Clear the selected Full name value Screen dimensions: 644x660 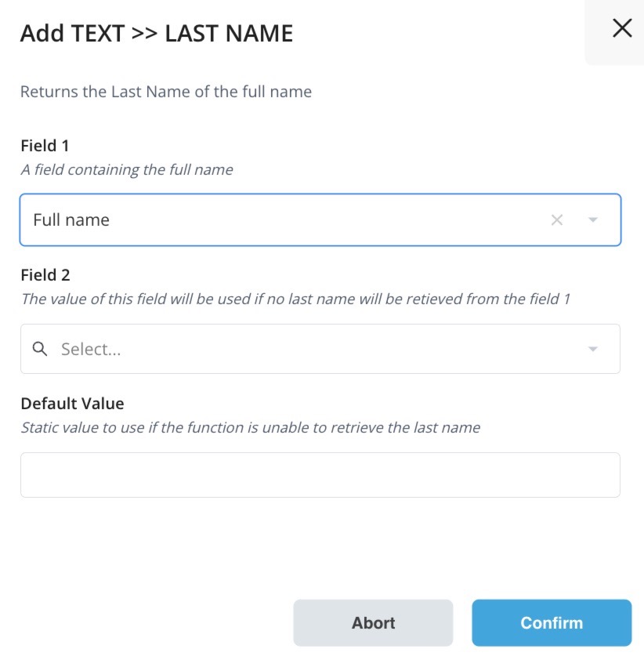click(557, 219)
